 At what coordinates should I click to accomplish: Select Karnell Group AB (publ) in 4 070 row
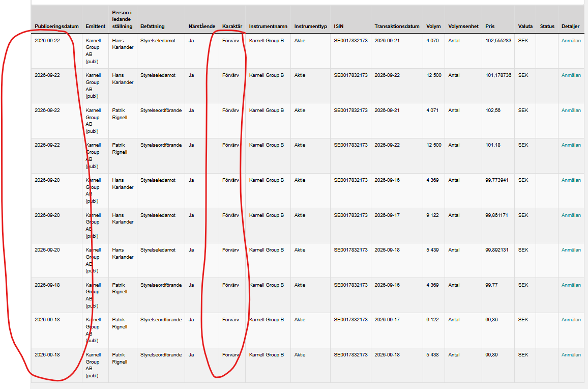pos(93,51)
